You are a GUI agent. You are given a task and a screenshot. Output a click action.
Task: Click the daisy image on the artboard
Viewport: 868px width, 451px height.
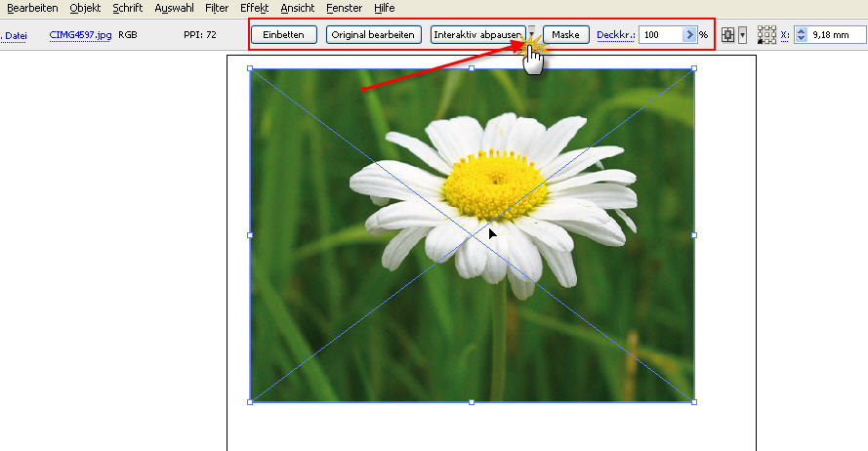pos(472,234)
